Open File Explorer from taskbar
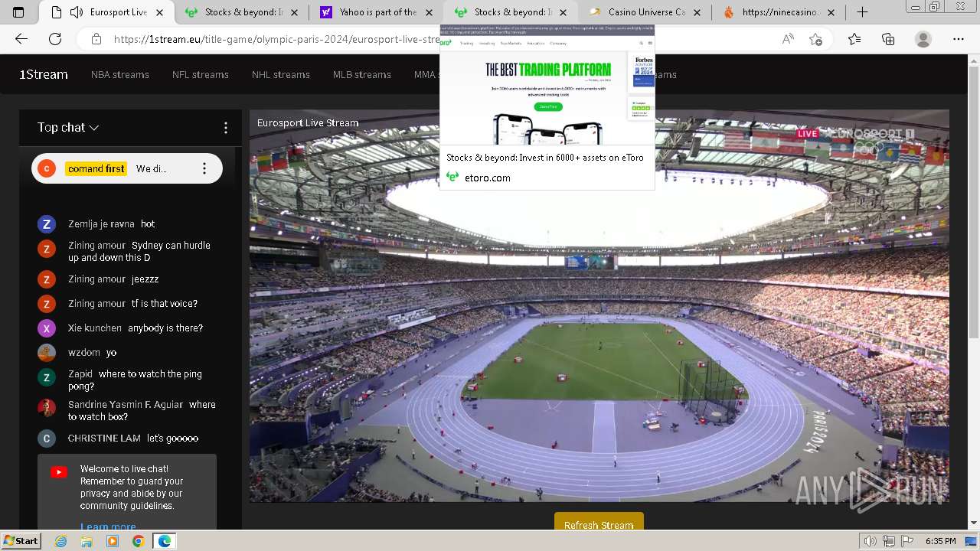The height and width of the screenshot is (551, 980). (x=87, y=541)
